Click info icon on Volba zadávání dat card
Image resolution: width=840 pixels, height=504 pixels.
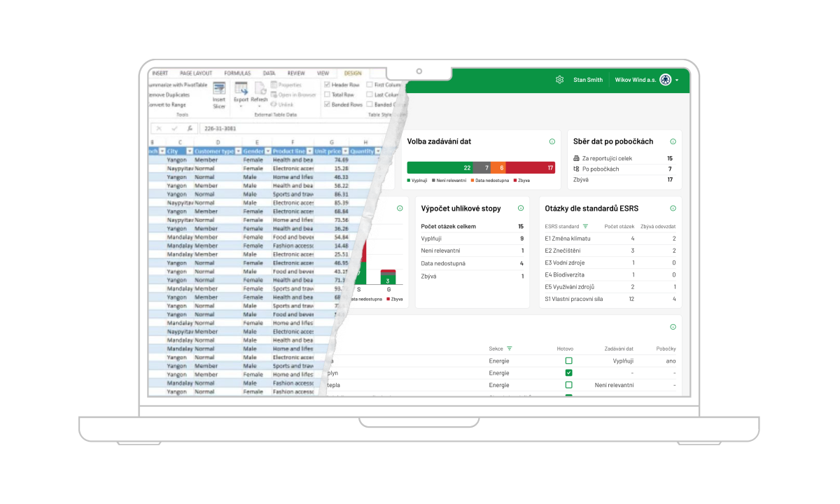tap(552, 141)
